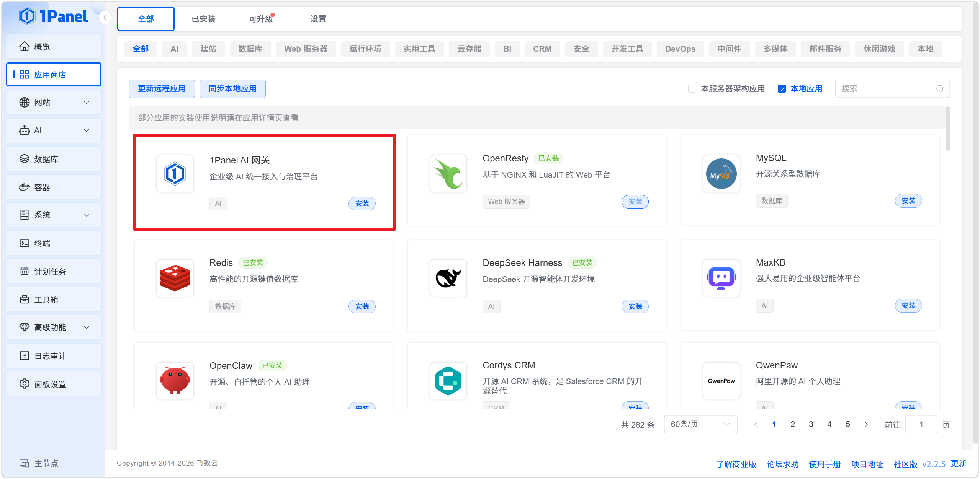Open 数据库 in the sidebar

point(54,159)
